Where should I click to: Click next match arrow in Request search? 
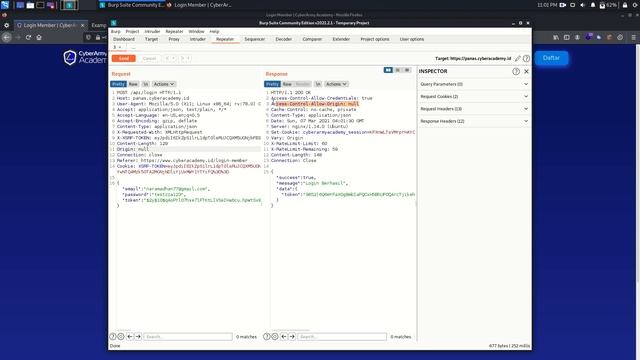point(138,337)
